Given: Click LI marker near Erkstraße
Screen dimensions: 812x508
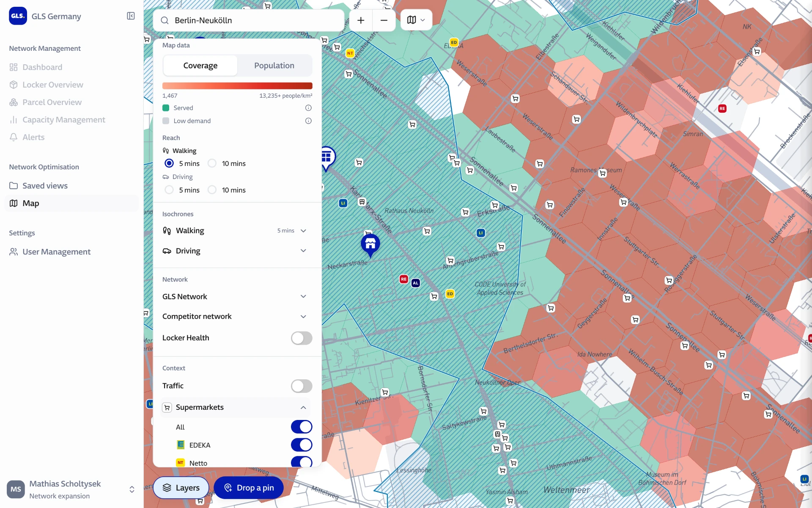Looking at the screenshot, I should 481,233.
